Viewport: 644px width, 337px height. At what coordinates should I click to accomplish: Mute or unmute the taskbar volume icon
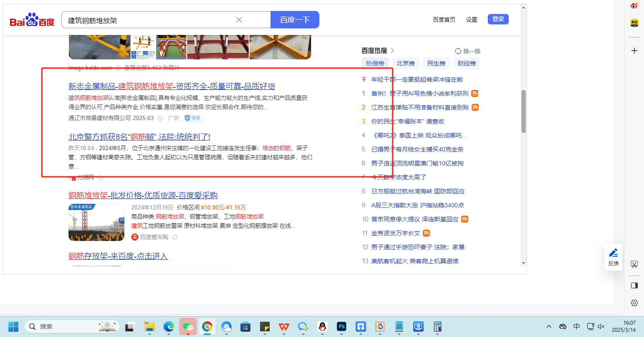click(601, 327)
